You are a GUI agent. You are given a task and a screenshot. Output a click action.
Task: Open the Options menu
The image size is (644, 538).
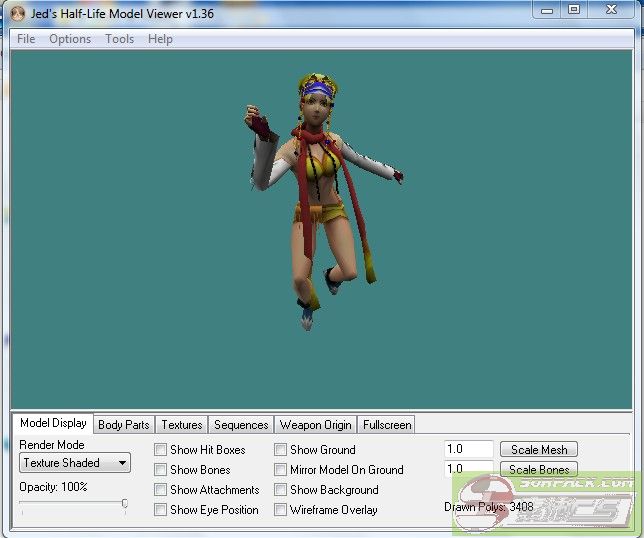click(70, 39)
